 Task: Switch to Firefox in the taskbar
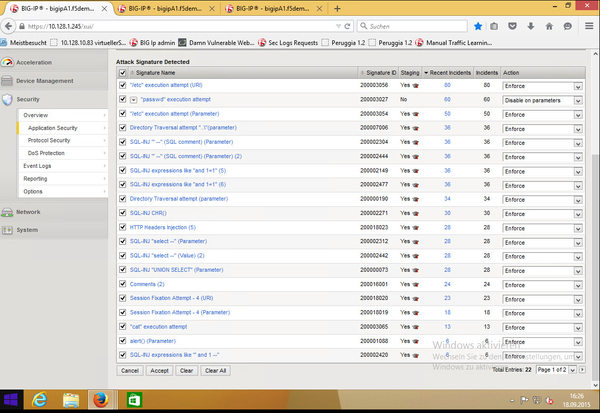[x=101, y=400]
